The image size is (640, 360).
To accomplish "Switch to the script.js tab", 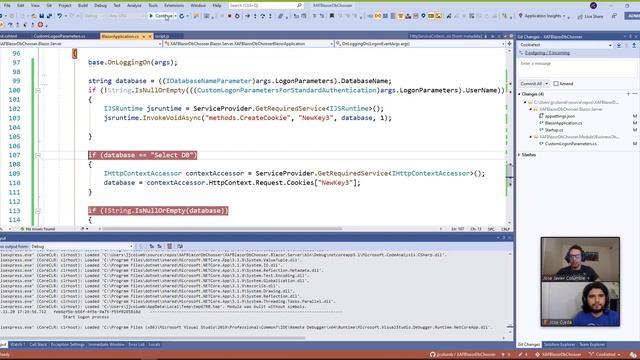I will [162, 36].
